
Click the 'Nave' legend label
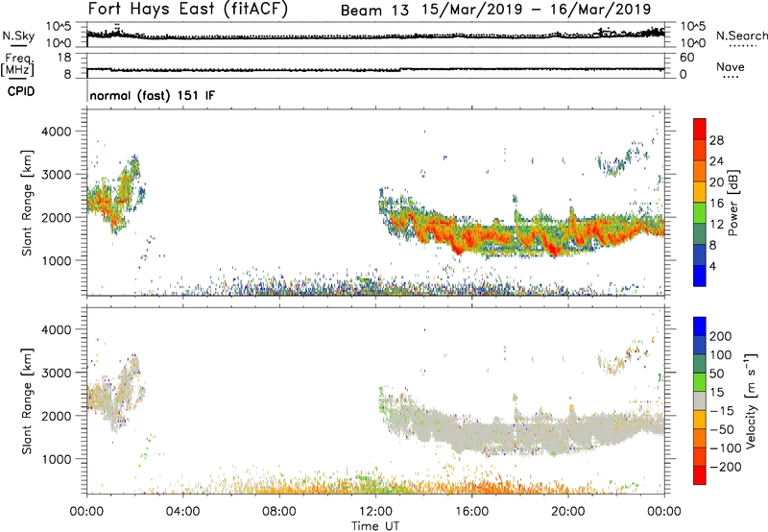click(730, 66)
